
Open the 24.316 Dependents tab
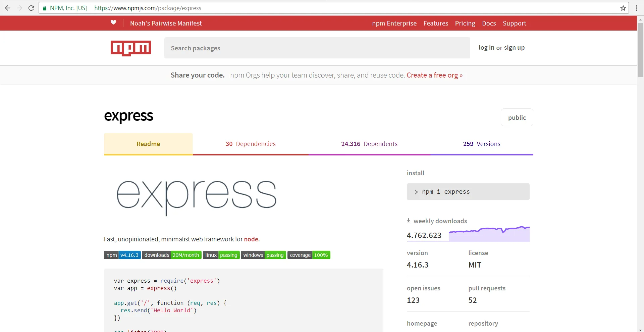point(369,144)
